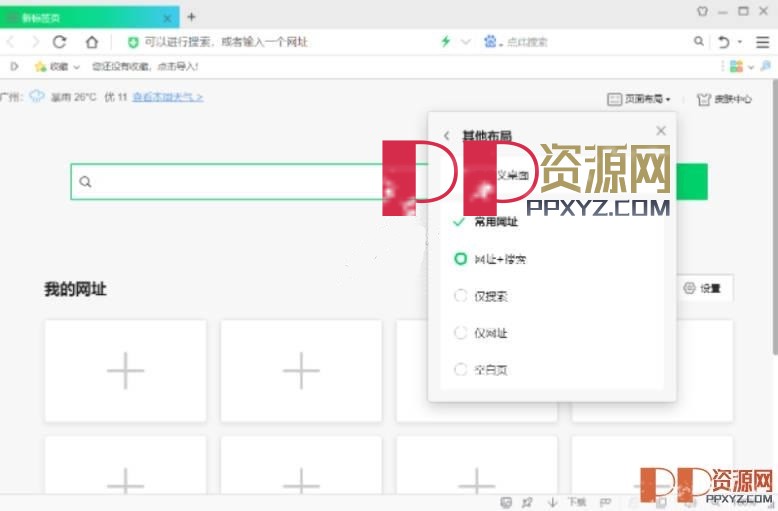Viewport: 778px width, 511px height.
Task: Add site in second row first tile
Action: (x=126, y=465)
